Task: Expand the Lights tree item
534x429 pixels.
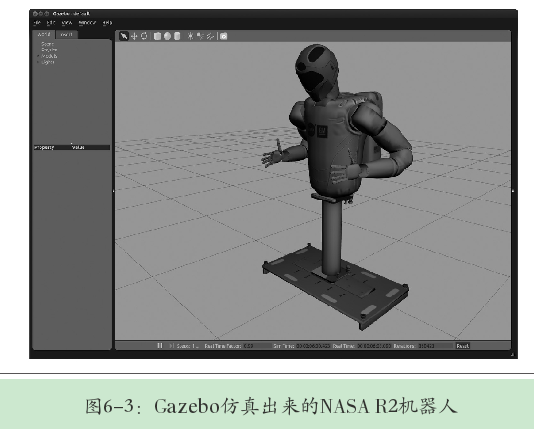Action: click(38, 62)
